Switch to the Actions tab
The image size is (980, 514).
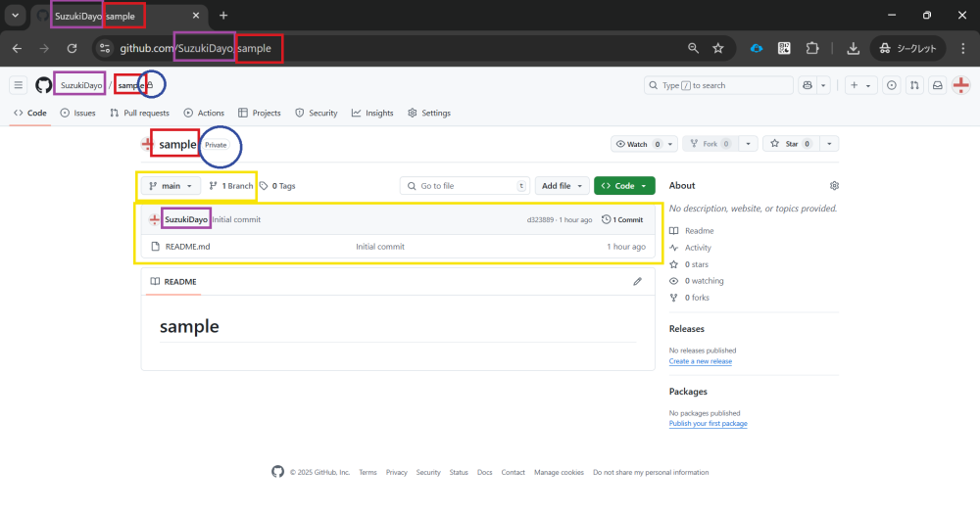[x=204, y=113]
